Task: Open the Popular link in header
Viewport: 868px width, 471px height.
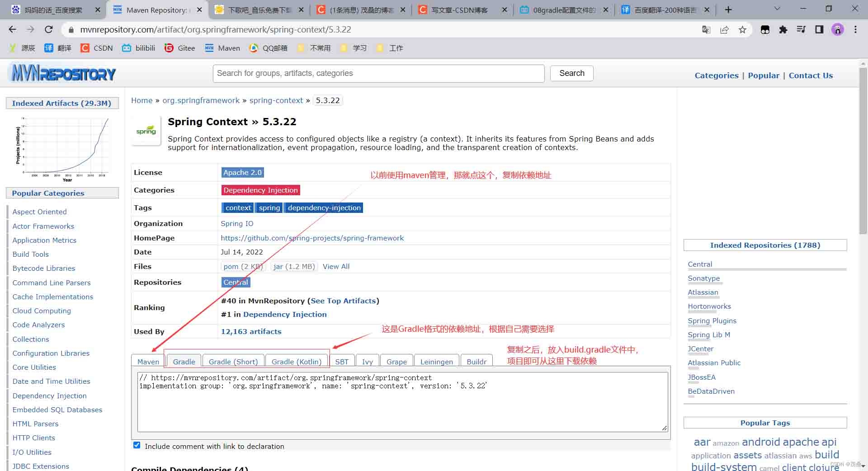Action: click(x=764, y=75)
